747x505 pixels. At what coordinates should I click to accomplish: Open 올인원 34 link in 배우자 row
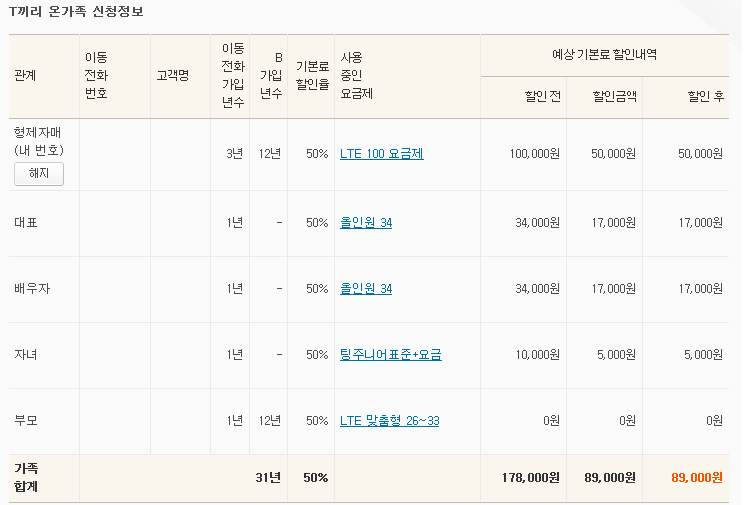point(366,289)
